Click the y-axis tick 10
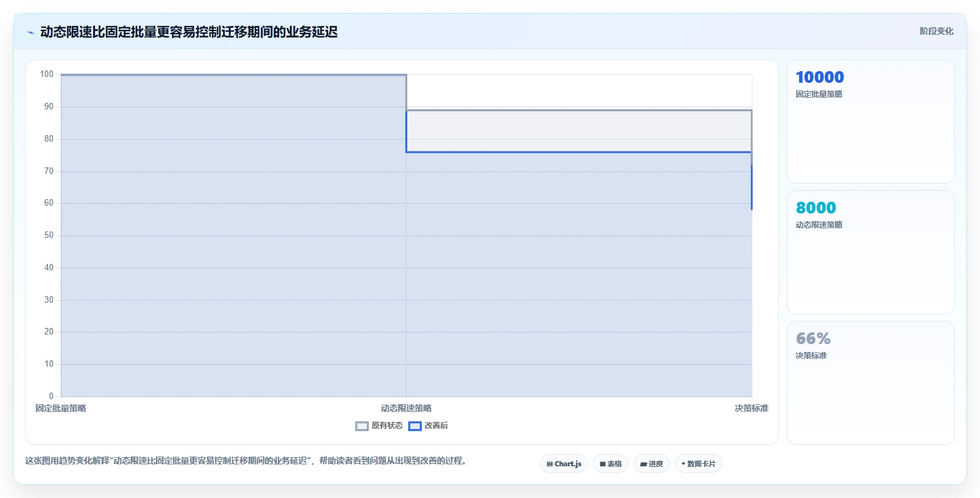 [48, 364]
